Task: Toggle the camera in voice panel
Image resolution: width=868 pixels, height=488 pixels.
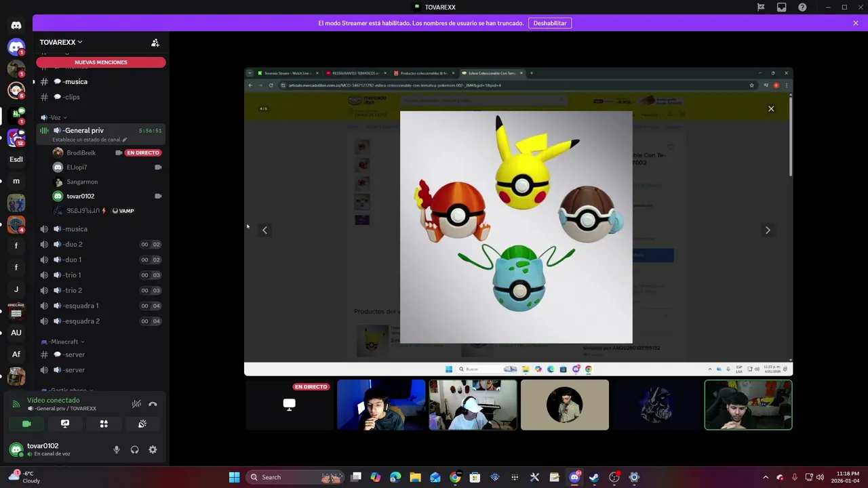Action: coord(26,424)
